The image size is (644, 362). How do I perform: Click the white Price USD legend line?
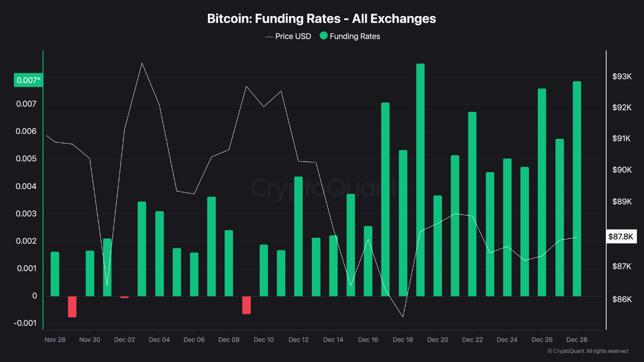pyautogui.click(x=268, y=36)
